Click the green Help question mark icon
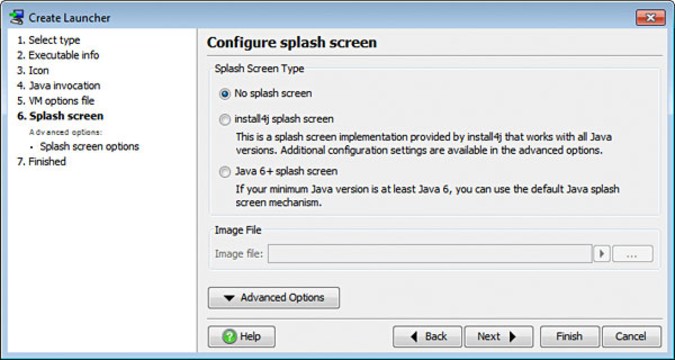This screenshot has width=675, height=360. pos(229,337)
